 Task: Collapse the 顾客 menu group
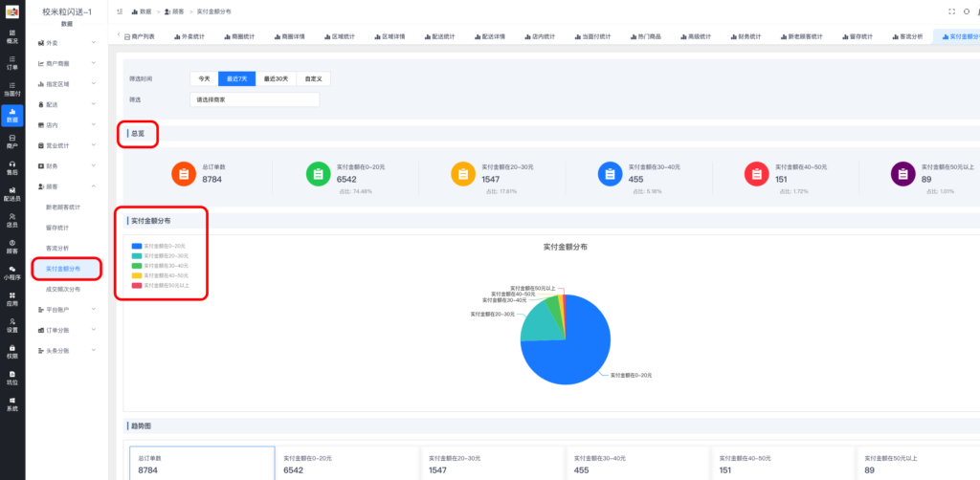tap(67, 186)
